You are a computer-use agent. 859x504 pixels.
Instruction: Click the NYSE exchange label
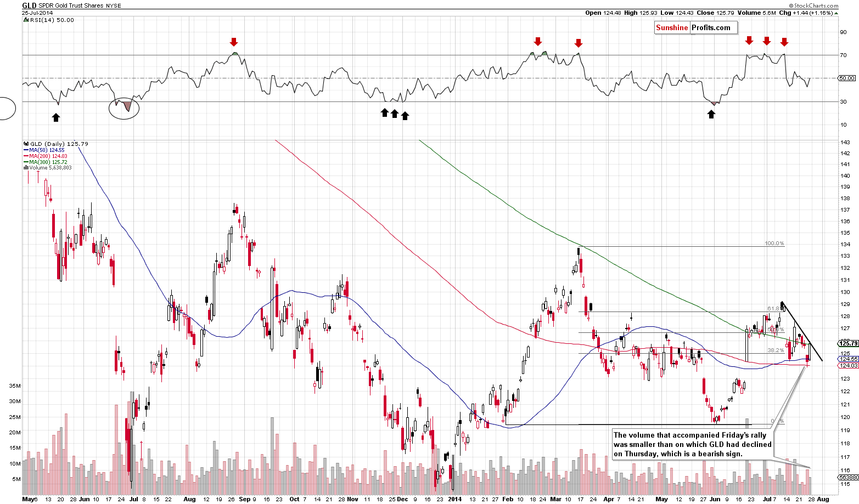click(x=114, y=6)
